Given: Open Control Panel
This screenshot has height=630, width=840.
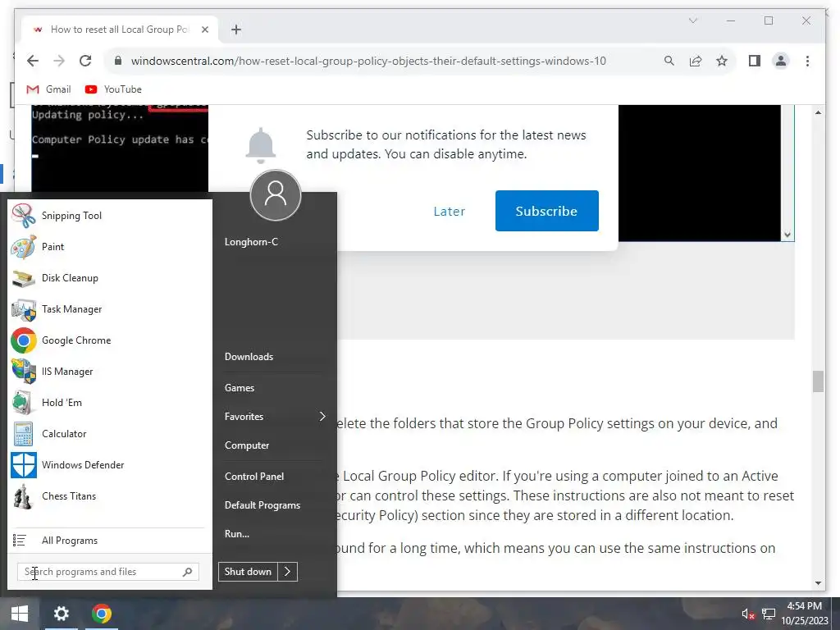Looking at the screenshot, I should point(254,477).
